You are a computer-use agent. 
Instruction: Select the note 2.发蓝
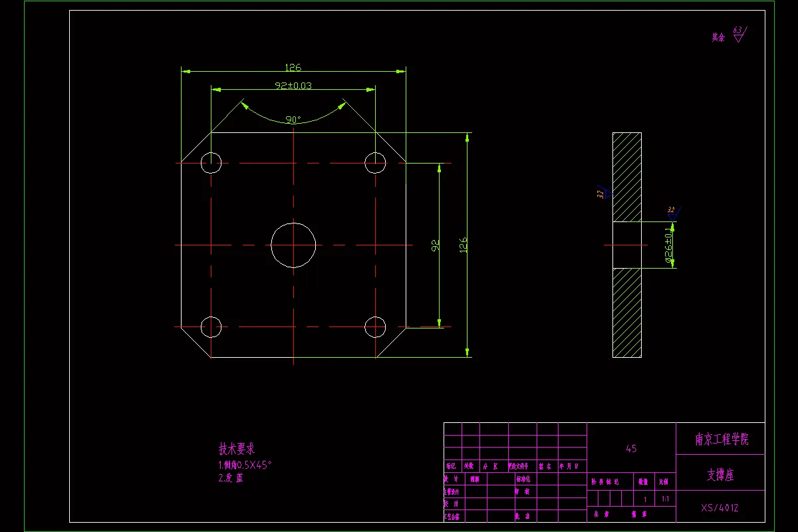coord(230,477)
